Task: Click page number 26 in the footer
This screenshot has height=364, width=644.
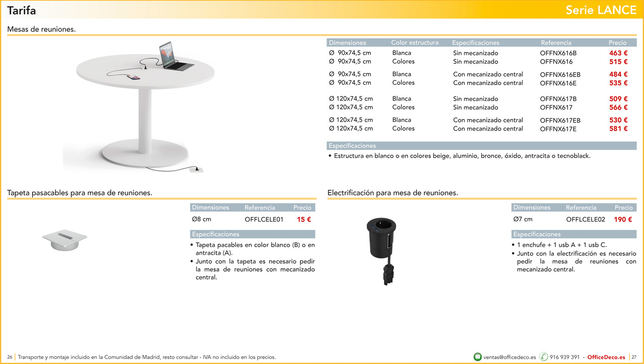Action: [10, 357]
